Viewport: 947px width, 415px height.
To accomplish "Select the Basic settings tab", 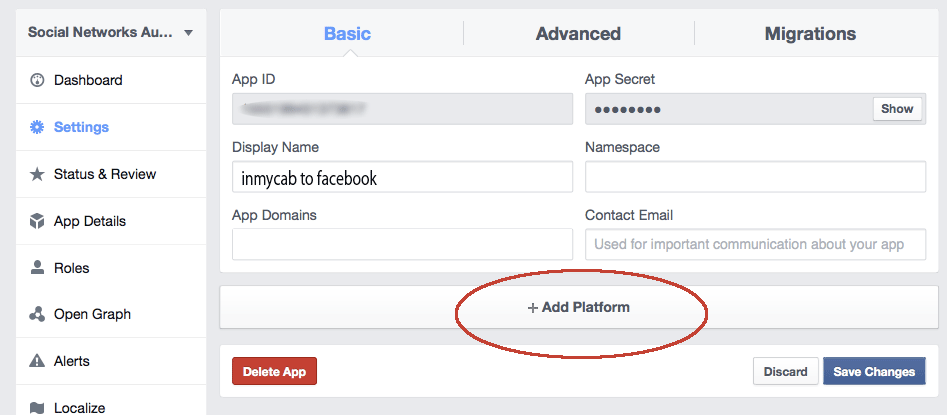I will (347, 34).
